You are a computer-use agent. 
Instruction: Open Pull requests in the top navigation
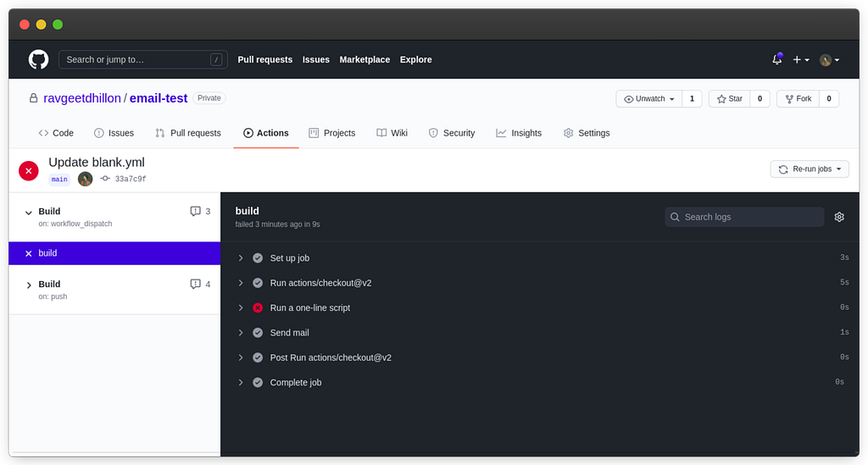tap(265, 60)
